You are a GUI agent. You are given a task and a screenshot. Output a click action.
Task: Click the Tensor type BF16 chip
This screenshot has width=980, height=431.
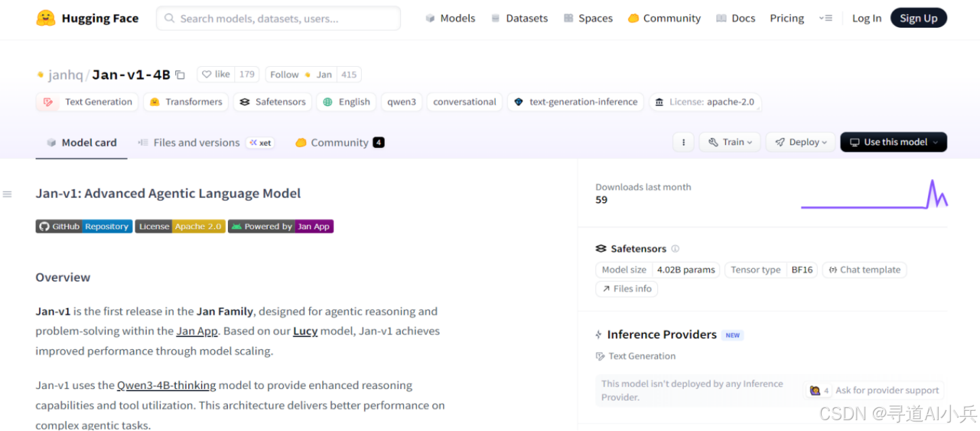point(771,270)
